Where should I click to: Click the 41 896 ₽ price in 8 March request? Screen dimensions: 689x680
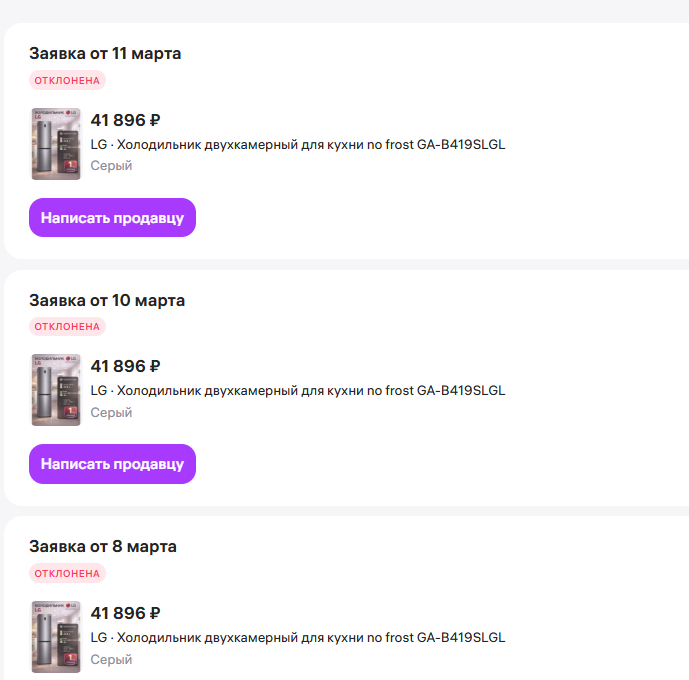125,613
